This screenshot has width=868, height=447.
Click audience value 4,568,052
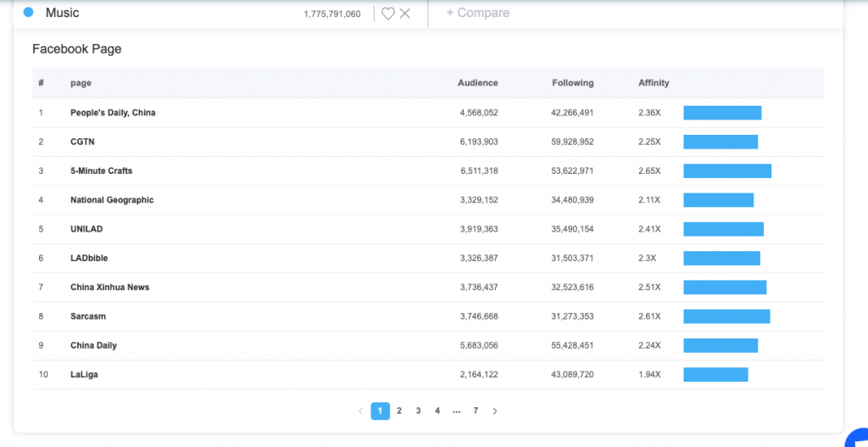point(479,113)
